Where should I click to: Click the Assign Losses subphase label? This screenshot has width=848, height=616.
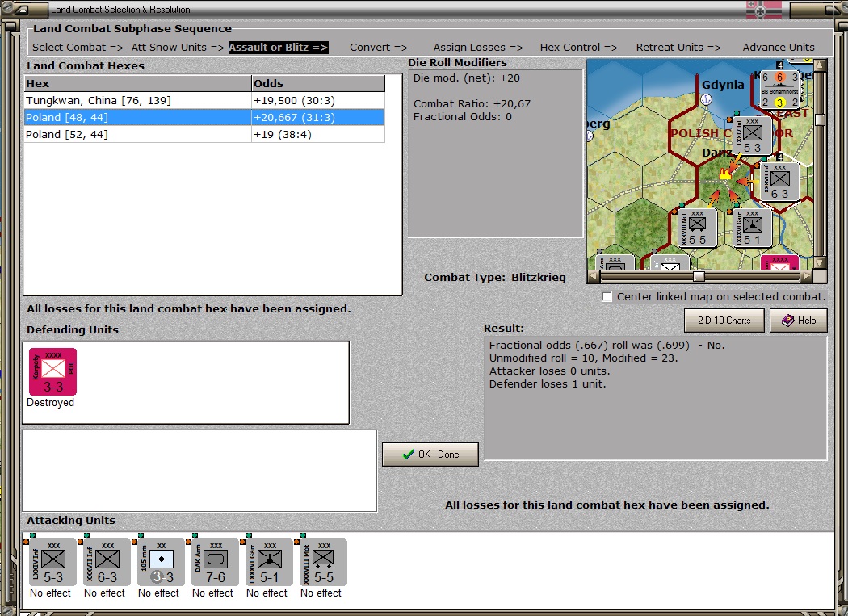pos(478,47)
